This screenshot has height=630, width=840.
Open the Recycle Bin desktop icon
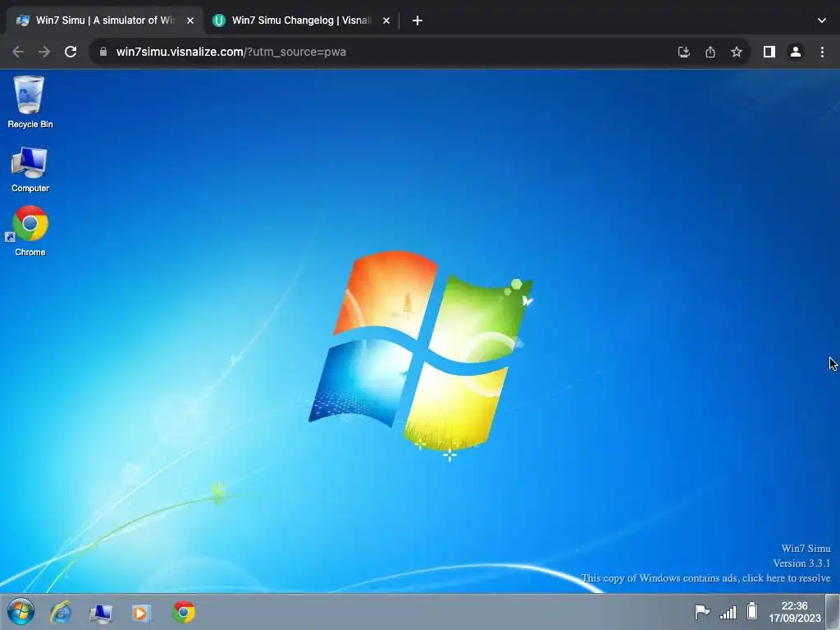coord(30,102)
